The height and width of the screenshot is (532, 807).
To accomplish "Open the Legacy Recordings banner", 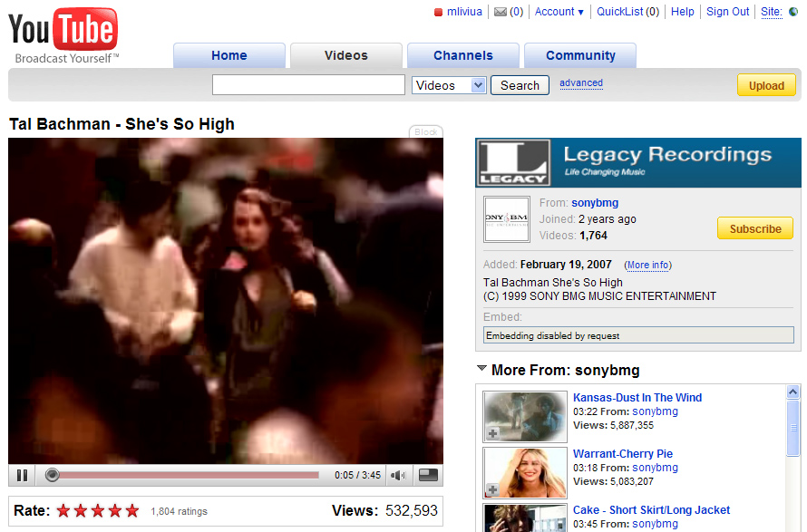I will point(638,162).
